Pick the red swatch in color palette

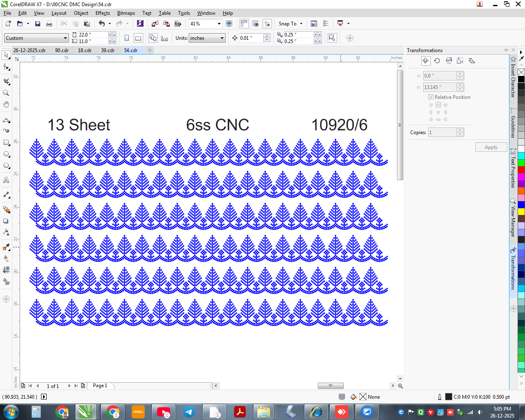(x=521, y=169)
